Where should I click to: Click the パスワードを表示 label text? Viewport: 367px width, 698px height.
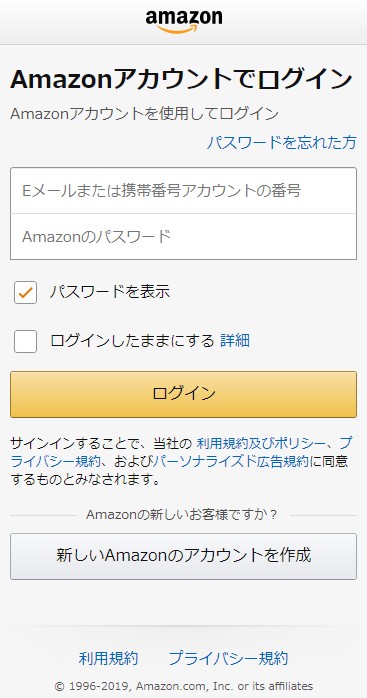click(x=110, y=292)
